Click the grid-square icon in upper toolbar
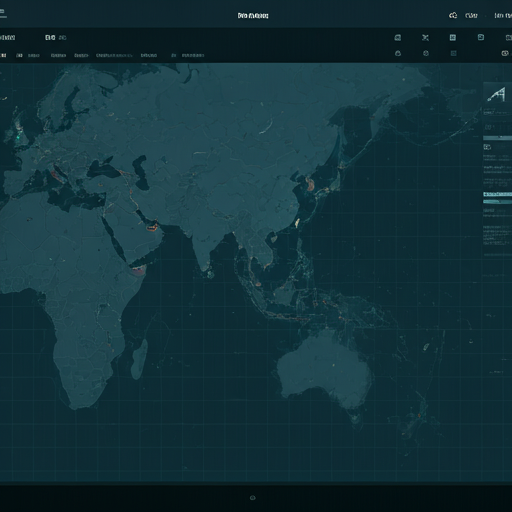Viewport: 512px width, 512px height. [453, 37]
